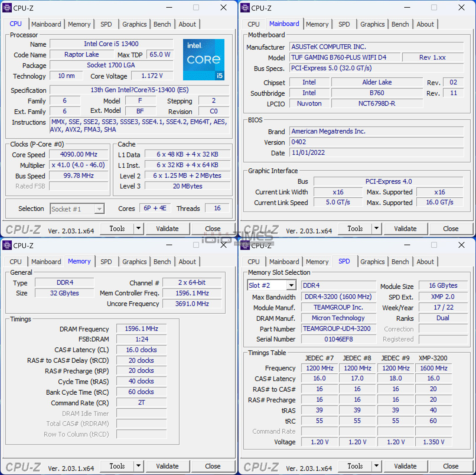476x475 pixels.
Task: Minimize the CPU tab window
Action: click(x=169, y=8)
